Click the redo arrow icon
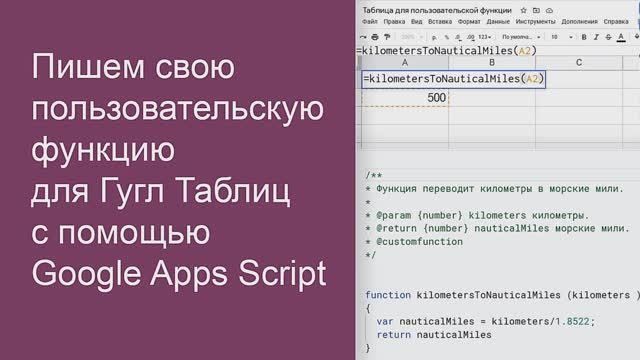Image resolution: width=640 pixels, height=360 pixels. [x=363, y=37]
